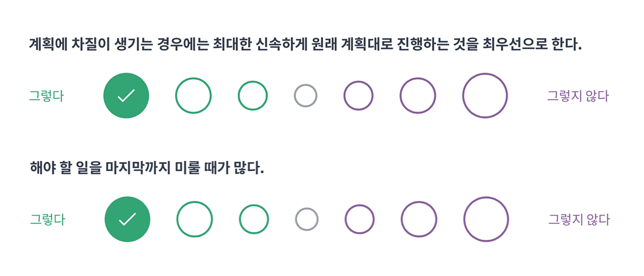Image resolution: width=644 pixels, height=276 pixels.
Task: Click 그렇다 label of the 계획에 차질 question
Action: click(x=46, y=96)
